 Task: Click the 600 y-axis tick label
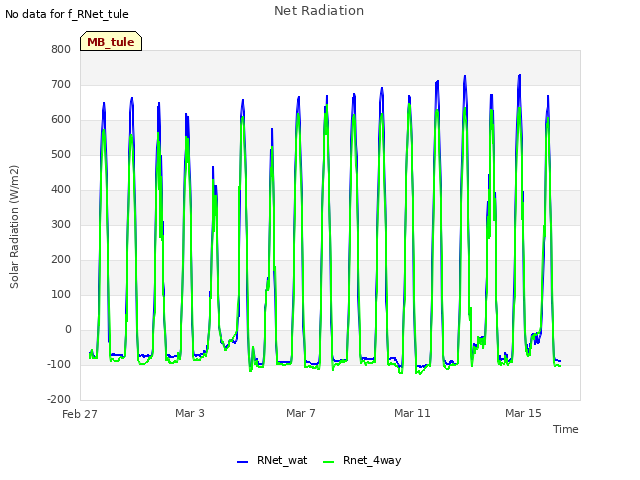[61, 120]
